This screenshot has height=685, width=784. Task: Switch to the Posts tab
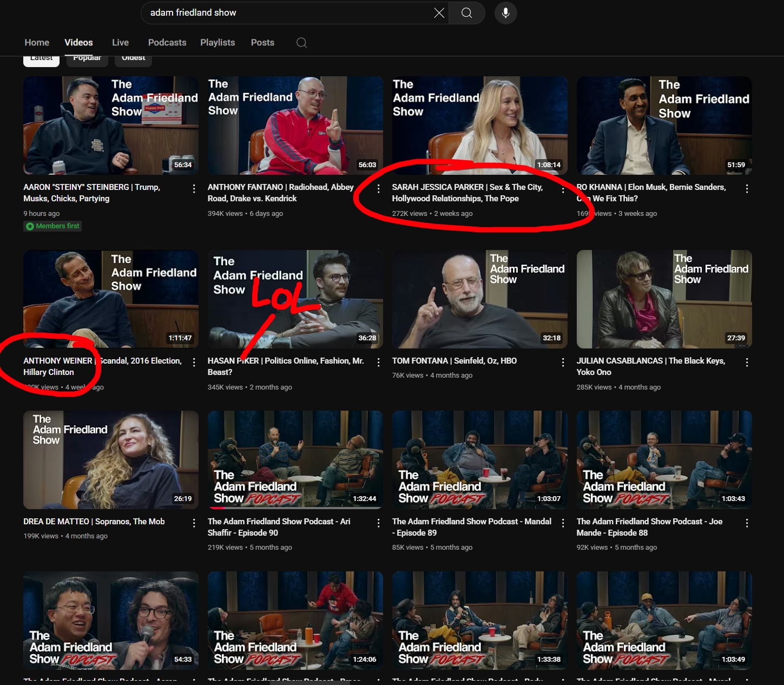pos(262,42)
